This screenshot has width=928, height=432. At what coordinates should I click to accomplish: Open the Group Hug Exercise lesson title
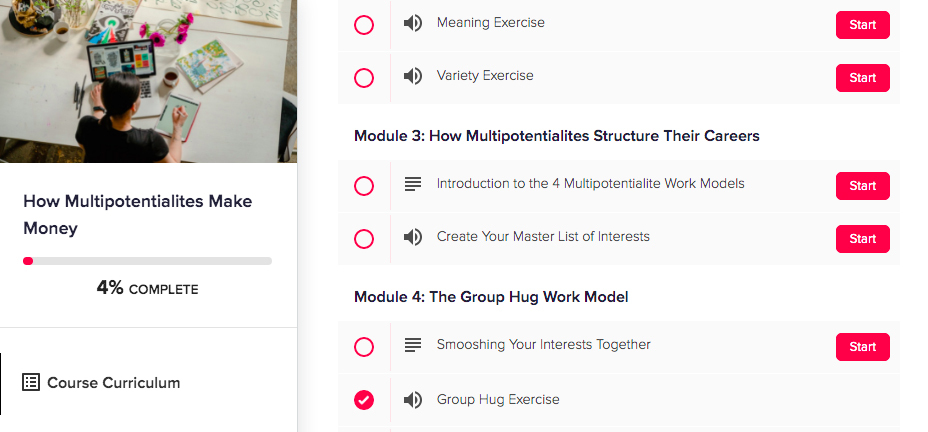pos(498,400)
